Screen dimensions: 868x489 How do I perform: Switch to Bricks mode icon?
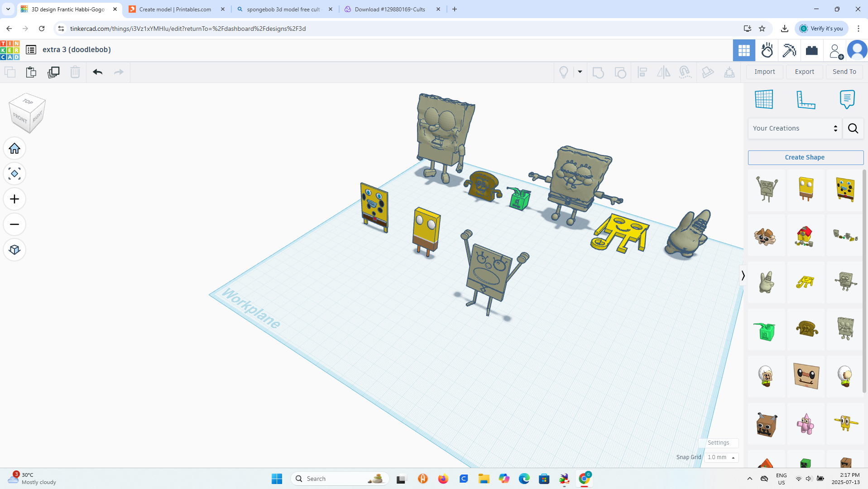[x=812, y=50]
